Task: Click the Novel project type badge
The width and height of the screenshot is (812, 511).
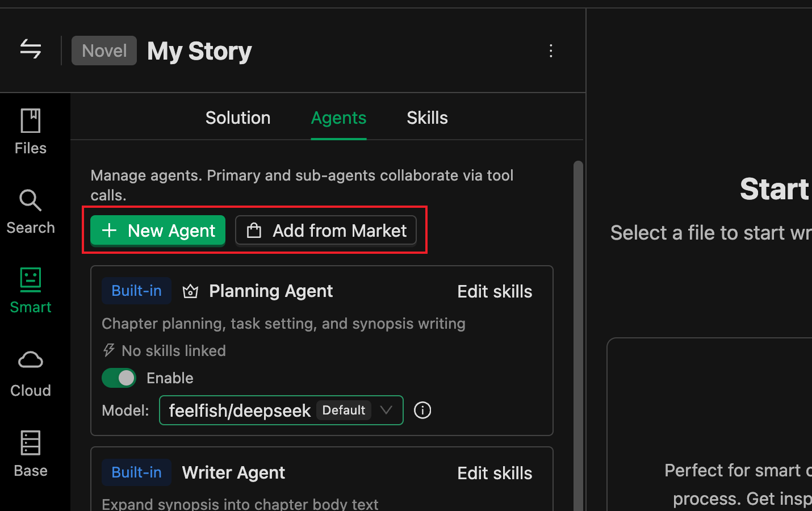Action: point(104,51)
